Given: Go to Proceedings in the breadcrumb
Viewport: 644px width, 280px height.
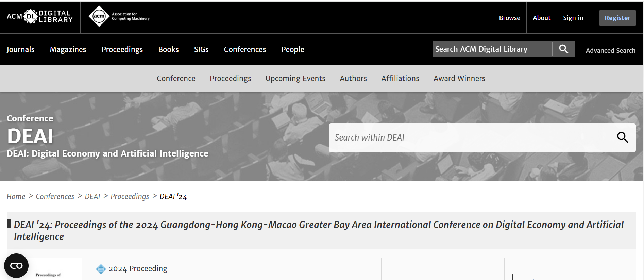Looking at the screenshot, I should click(130, 196).
